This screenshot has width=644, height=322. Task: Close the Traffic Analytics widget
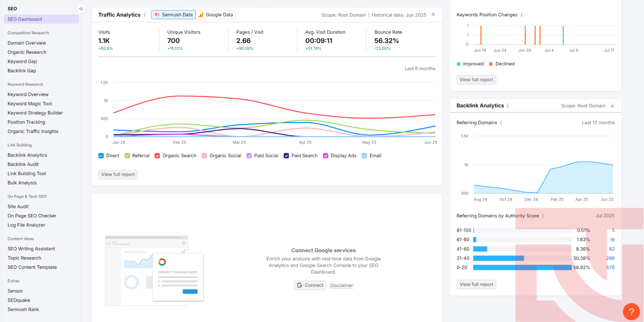coord(433,14)
